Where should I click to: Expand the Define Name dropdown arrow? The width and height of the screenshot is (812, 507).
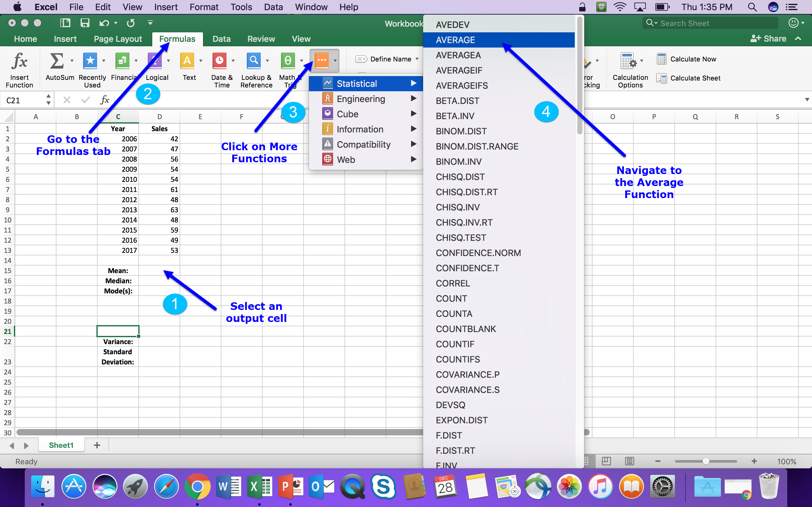coord(417,59)
